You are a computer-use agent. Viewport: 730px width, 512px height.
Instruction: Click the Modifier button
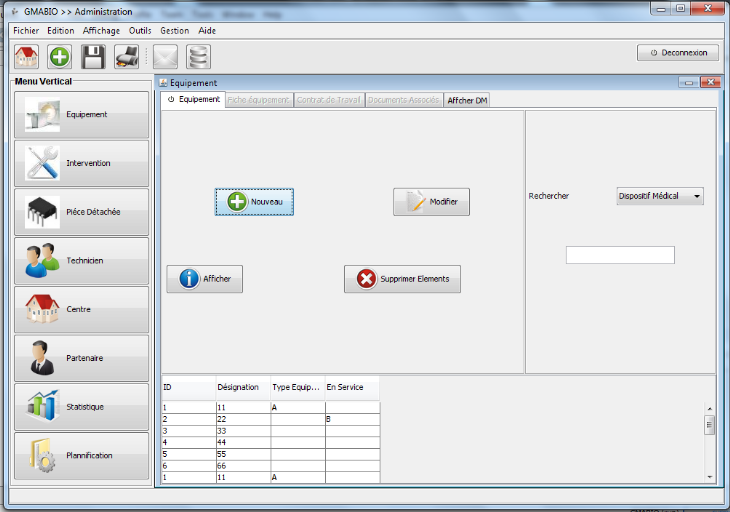(432, 202)
